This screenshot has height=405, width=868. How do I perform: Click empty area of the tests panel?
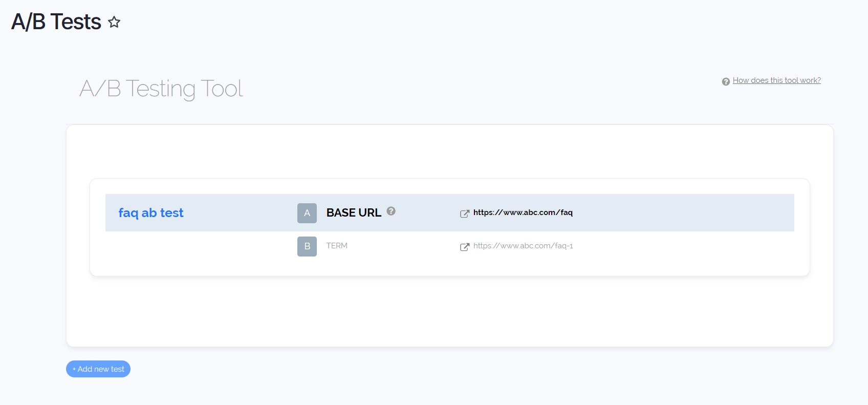point(450,312)
